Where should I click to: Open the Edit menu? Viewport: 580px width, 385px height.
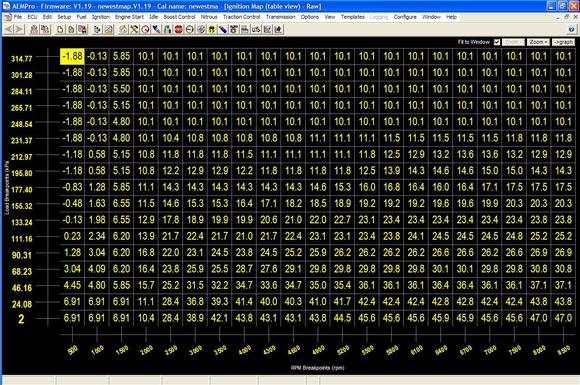click(47, 17)
